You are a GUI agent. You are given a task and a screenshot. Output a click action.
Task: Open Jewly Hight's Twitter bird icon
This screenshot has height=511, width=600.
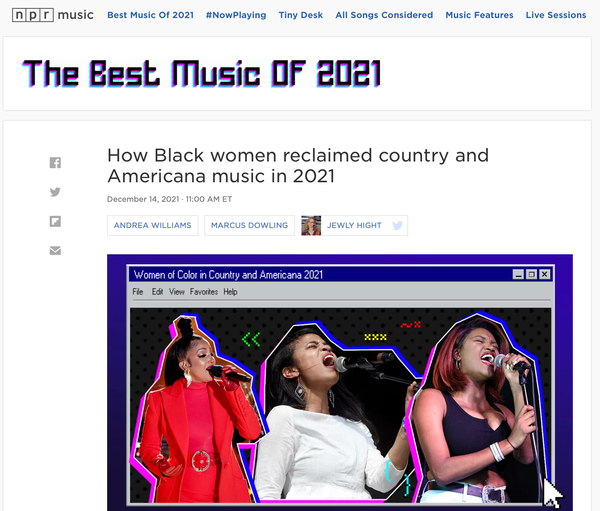(398, 225)
